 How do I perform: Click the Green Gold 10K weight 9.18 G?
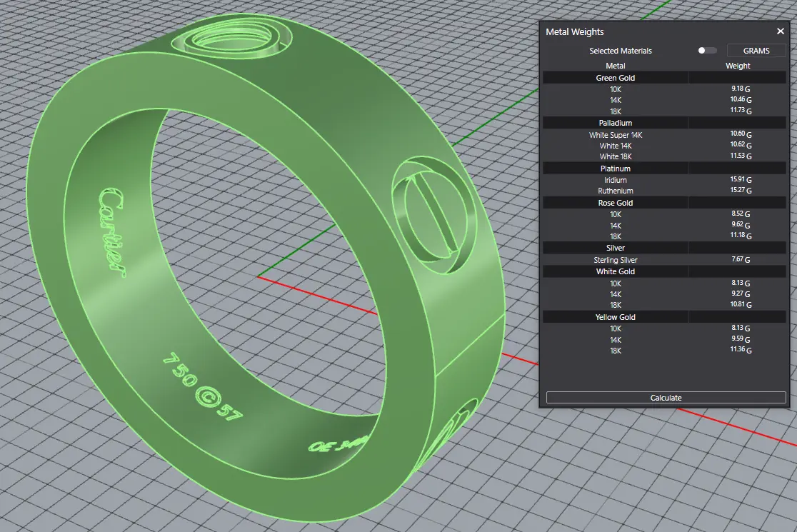point(741,89)
